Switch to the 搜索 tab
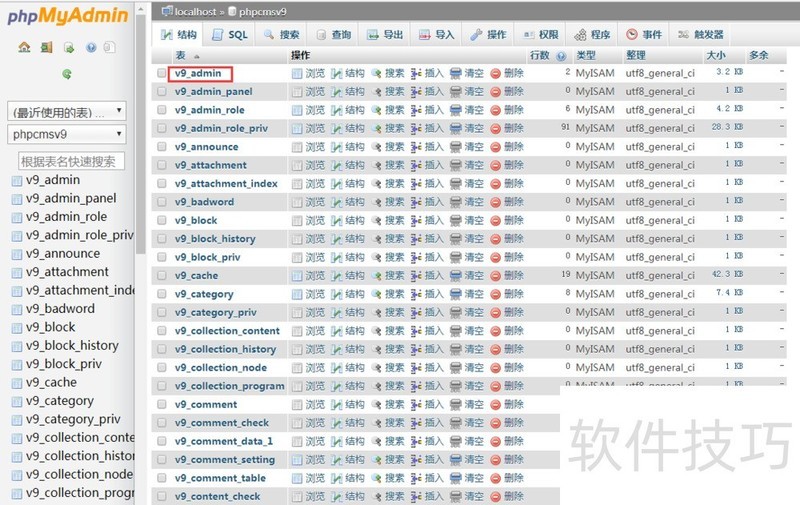 pyautogui.click(x=282, y=35)
